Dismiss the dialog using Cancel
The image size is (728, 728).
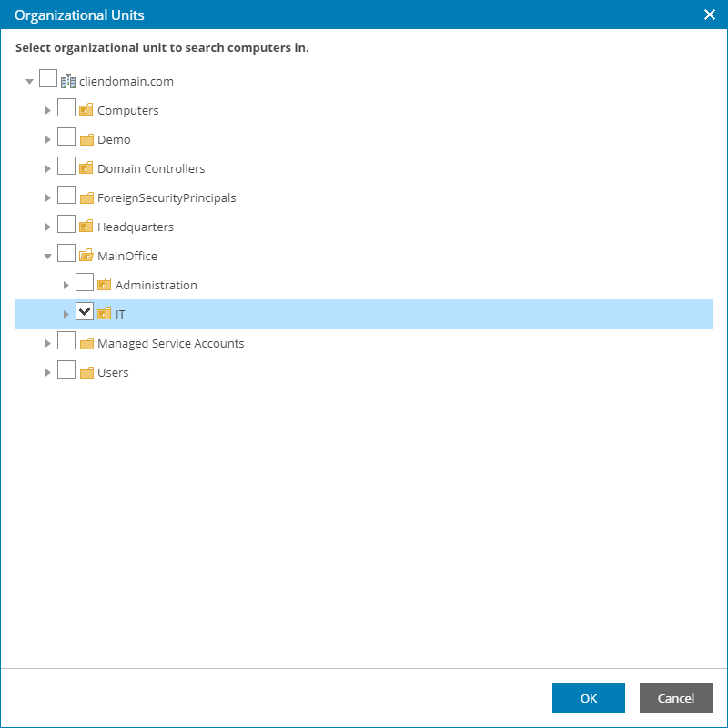(x=675, y=698)
